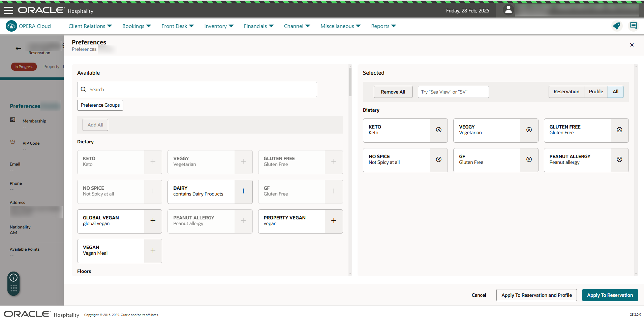This screenshot has width=644, height=319.
Task: Expand the Financials menu
Action: tap(258, 26)
